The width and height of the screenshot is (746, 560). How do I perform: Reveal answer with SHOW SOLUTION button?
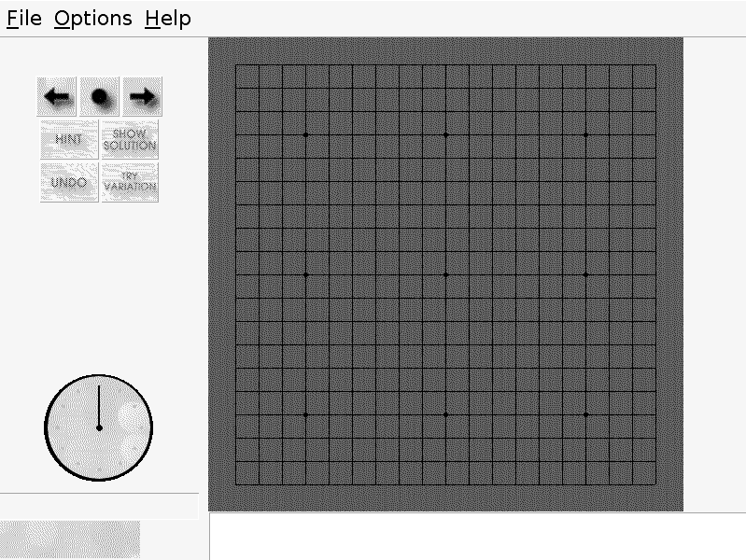pyautogui.click(x=130, y=139)
